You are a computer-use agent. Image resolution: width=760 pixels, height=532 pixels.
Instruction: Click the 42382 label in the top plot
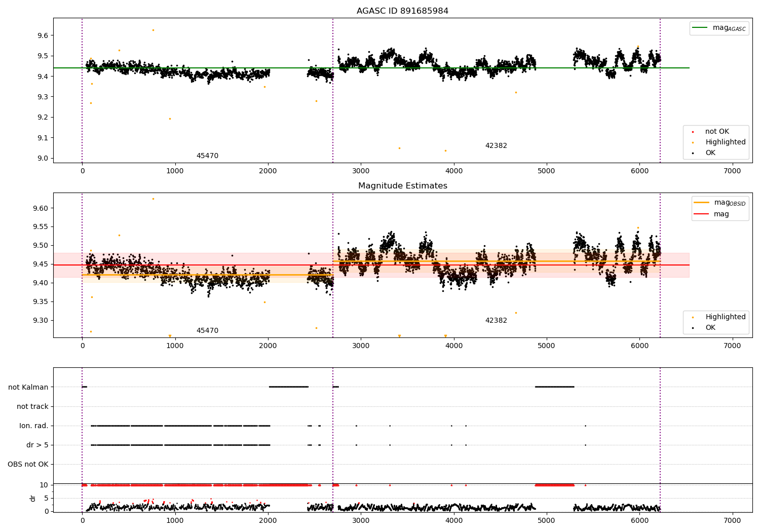pos(496,146)
